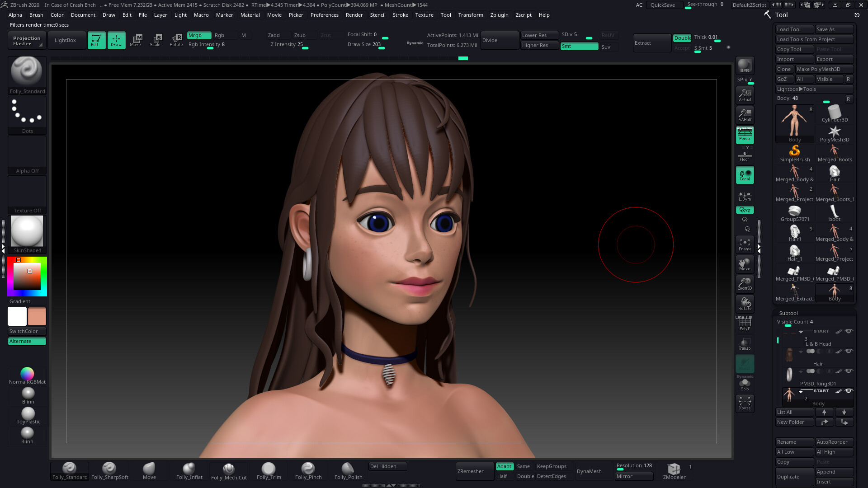
Task: Click the Floor grid icon
Action: click(745, 156)
